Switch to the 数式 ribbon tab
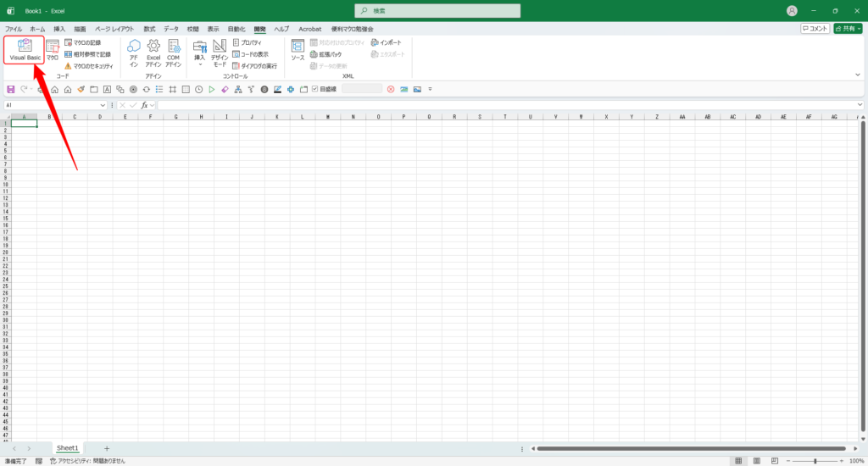 (x=149, y=29)
